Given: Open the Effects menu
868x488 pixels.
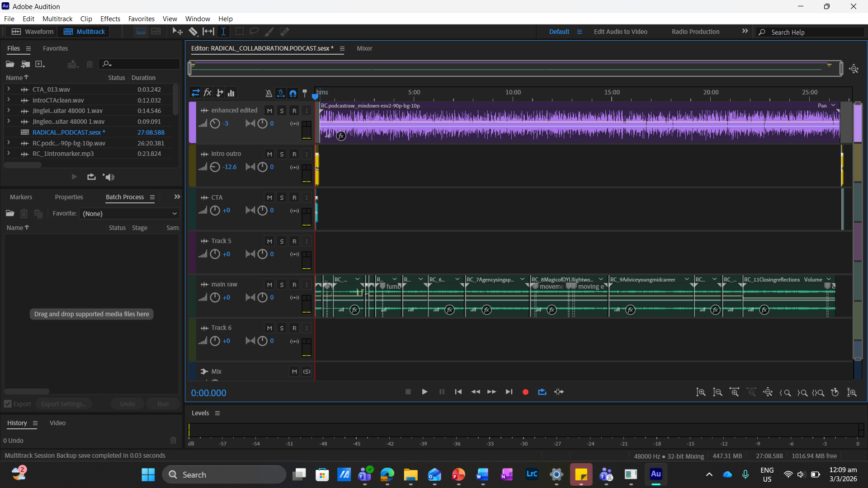Looking at the screenshot, I should pos(110,19).
